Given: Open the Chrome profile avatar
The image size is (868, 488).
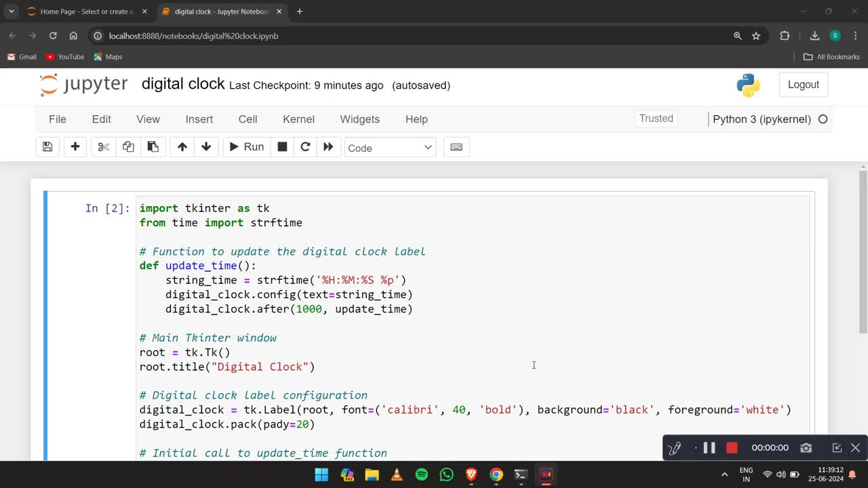Looking at the screenshot, I should [x=835, y=35].
